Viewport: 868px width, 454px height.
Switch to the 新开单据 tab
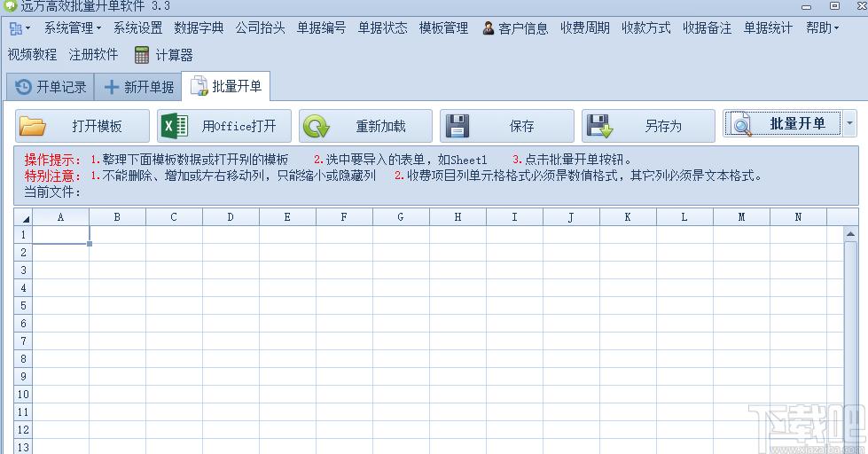[138, 87]
